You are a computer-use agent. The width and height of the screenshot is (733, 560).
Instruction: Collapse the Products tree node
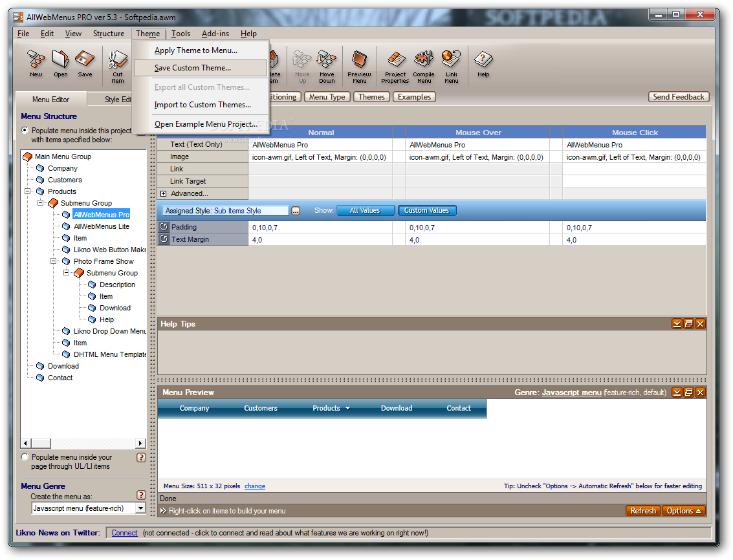point(28,191)
